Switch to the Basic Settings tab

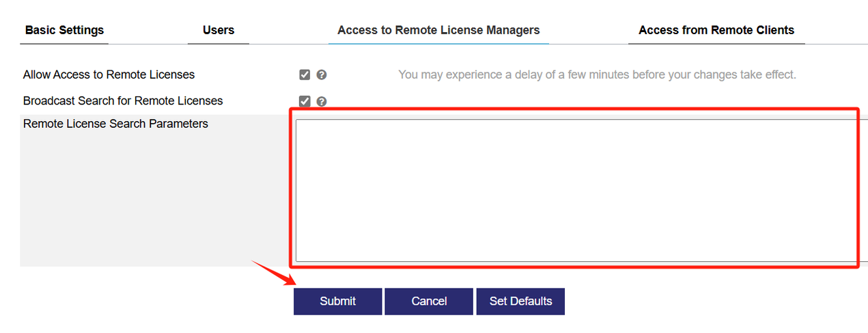pyautogui.click(x=64, y=30)
